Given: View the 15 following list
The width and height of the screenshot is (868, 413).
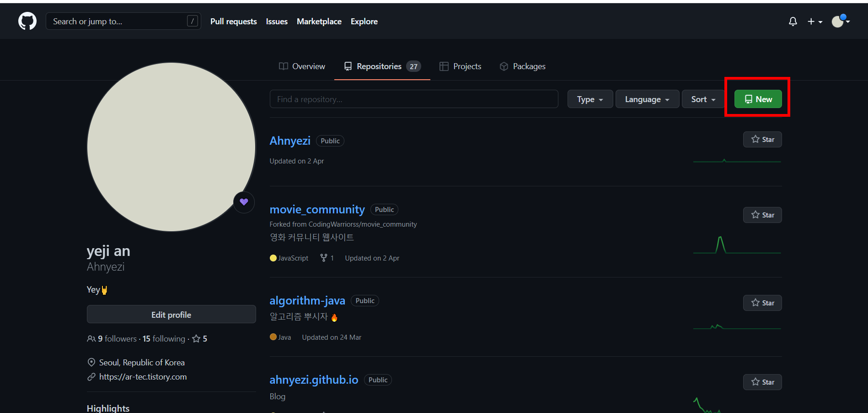Looking at the screenshot, I should [x=164, y=339].
